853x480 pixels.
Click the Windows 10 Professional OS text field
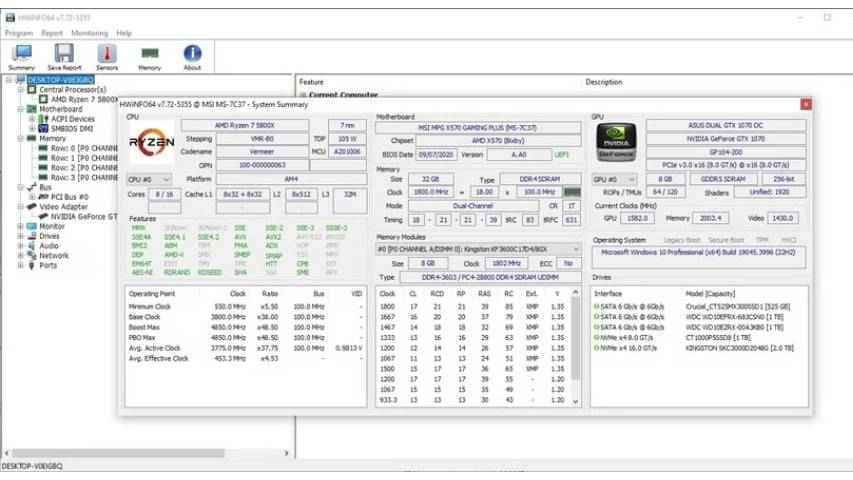click(699, 256)
